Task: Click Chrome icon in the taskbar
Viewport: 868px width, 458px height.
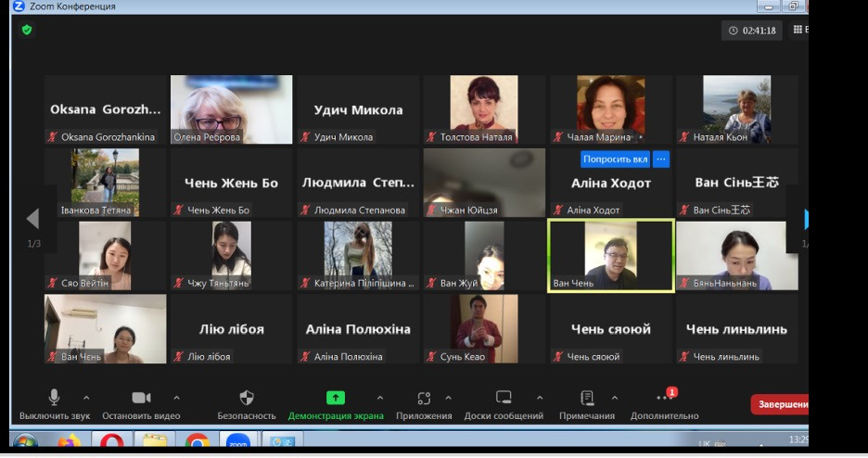Action: (x=198, y=442)
